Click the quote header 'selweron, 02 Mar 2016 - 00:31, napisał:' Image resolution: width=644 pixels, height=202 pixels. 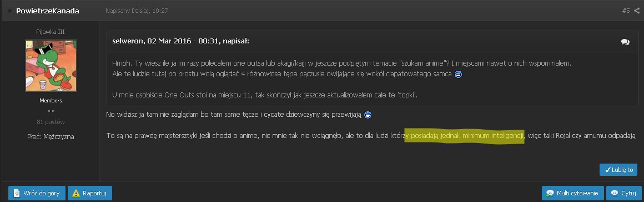click(181, 41)
